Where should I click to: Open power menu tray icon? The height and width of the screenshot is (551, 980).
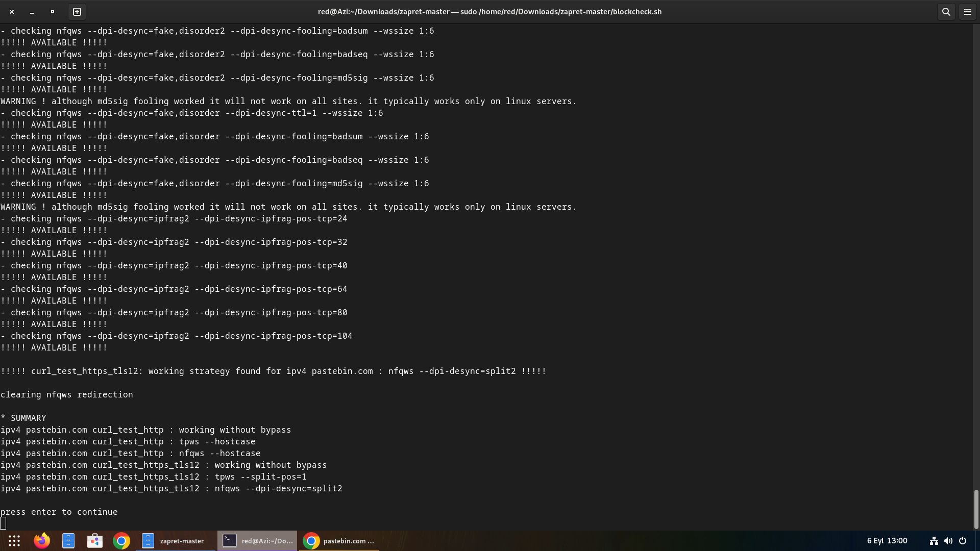pyautogui.click(x=963, y=541)
